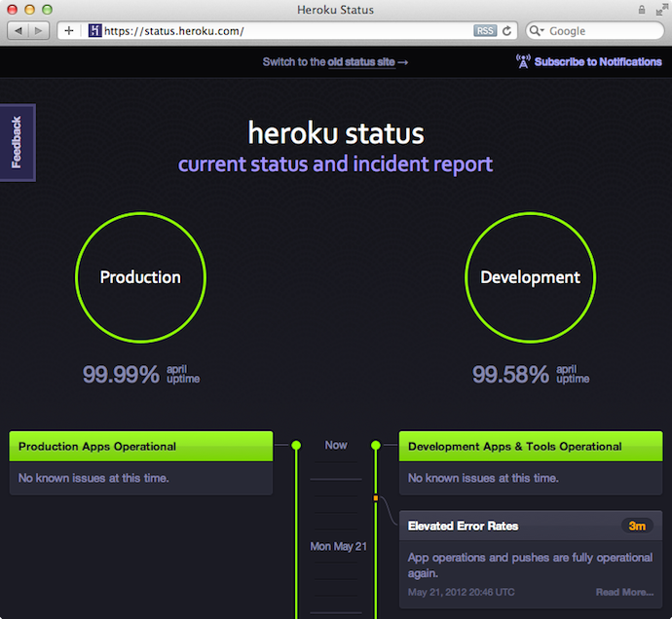Select the Production status circle
The width and height of the screenshot is (672, 619).
(x=140, y=277)
